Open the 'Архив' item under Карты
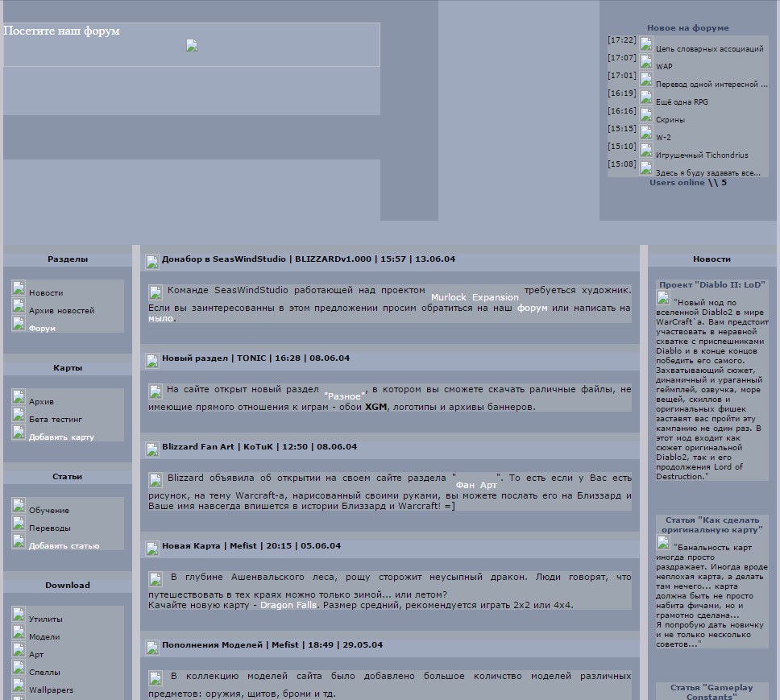 coord(41,402)
